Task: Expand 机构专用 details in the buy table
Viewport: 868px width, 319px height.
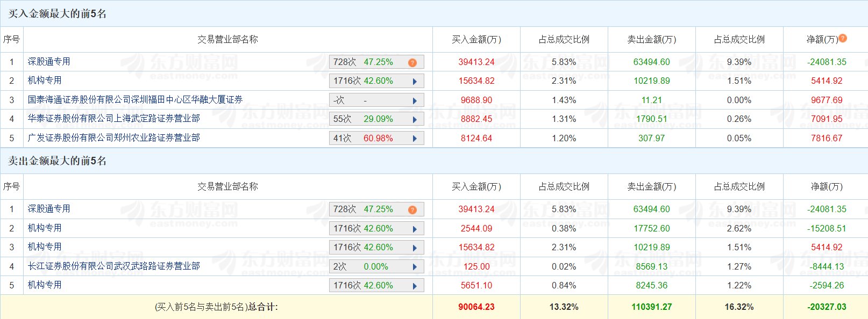Action: [x=415, y=81]
